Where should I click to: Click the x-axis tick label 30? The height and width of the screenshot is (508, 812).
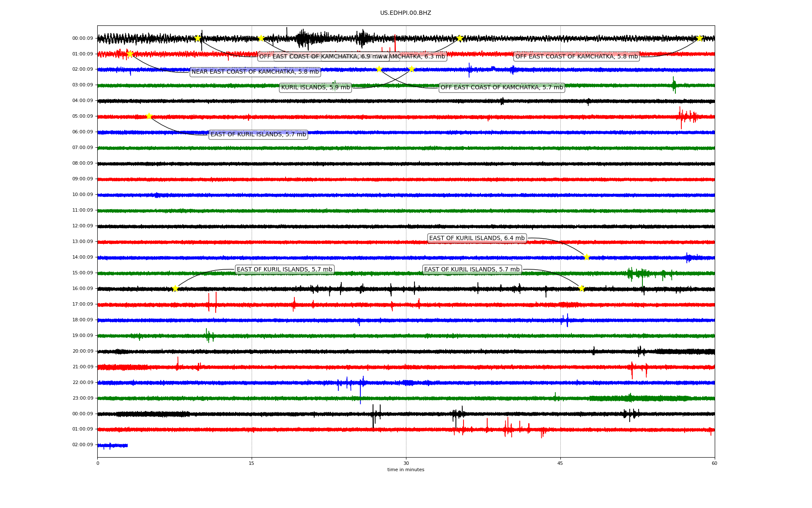(406, 463)
